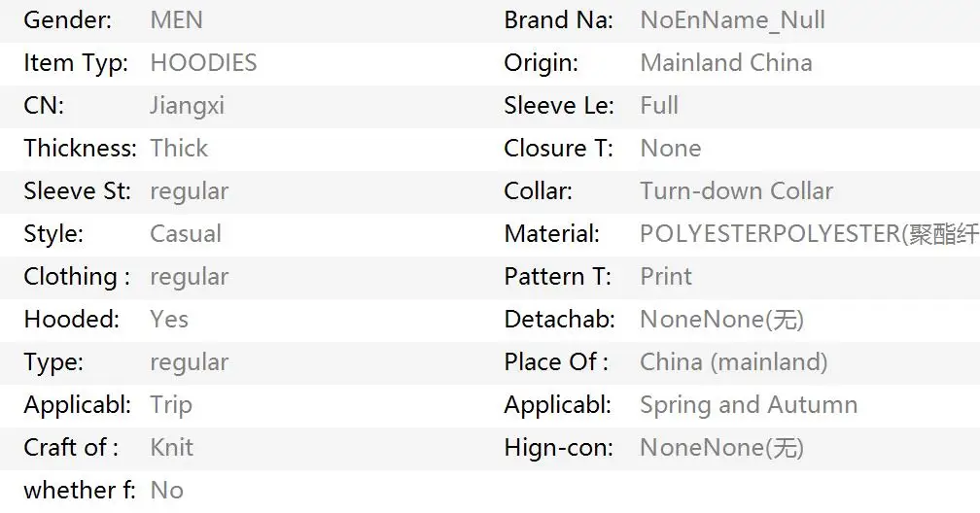Click the "Gender:" label
Viewport: 980px width, 513px height.
67,20
